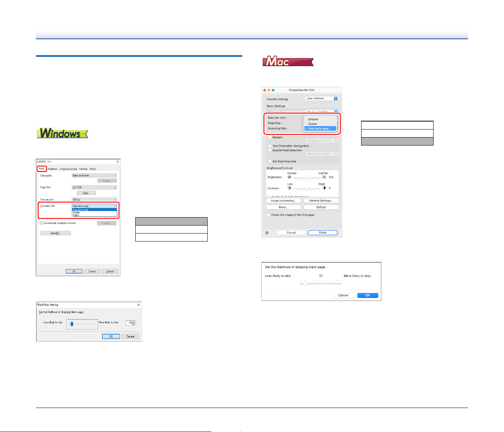
Task: Choose Duplex in Windows Scanning Side list
Action: pyautogui.click(x=94, y=215)
